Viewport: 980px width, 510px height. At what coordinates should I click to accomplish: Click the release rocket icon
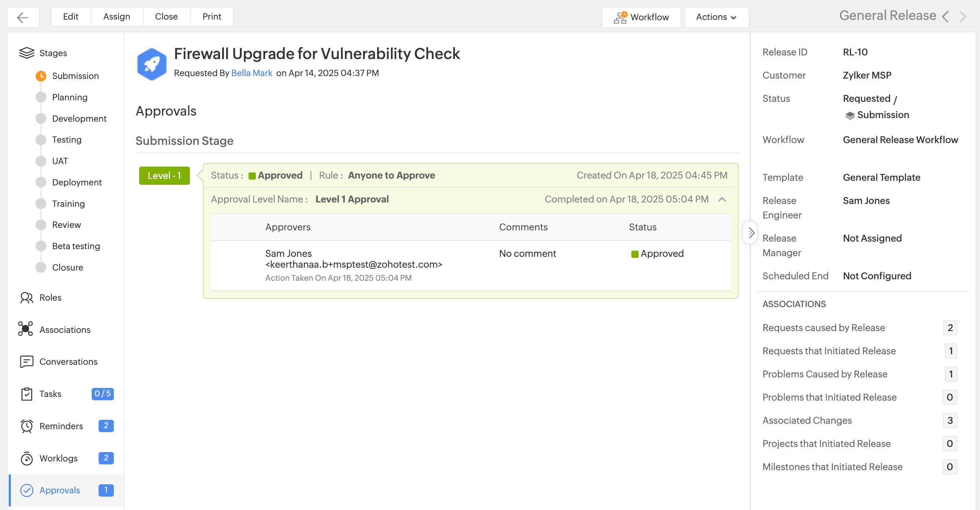(x=152, y=64)
